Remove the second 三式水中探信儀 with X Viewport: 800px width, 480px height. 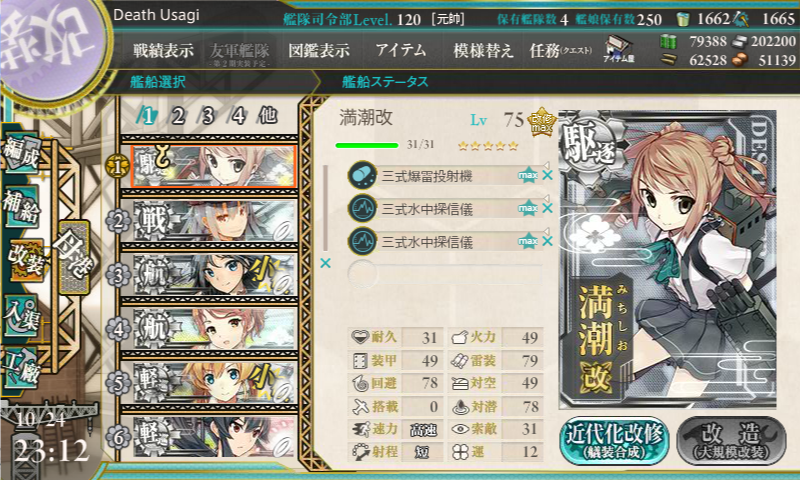[x=547, y=241]
